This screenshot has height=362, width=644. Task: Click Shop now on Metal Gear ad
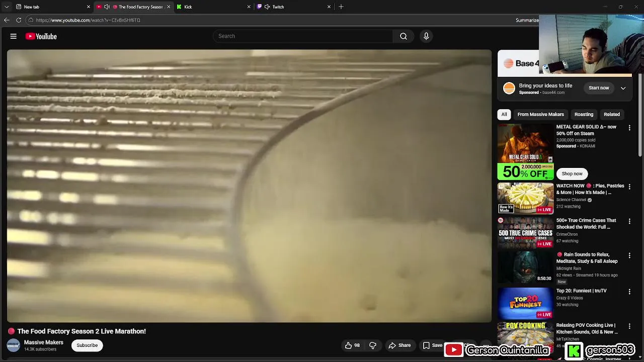572,173
